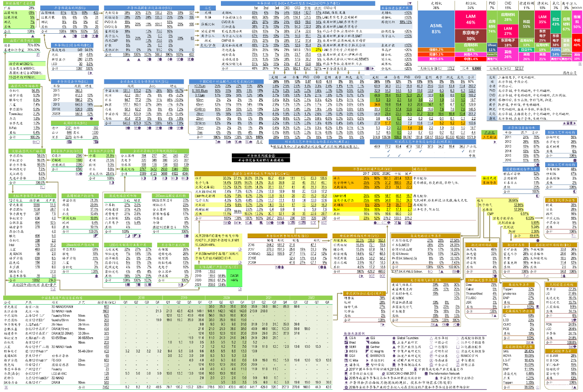Click the 日本JSR 28% row
The height and width of the screenshot is (392, 583).
tap(561, 356)
